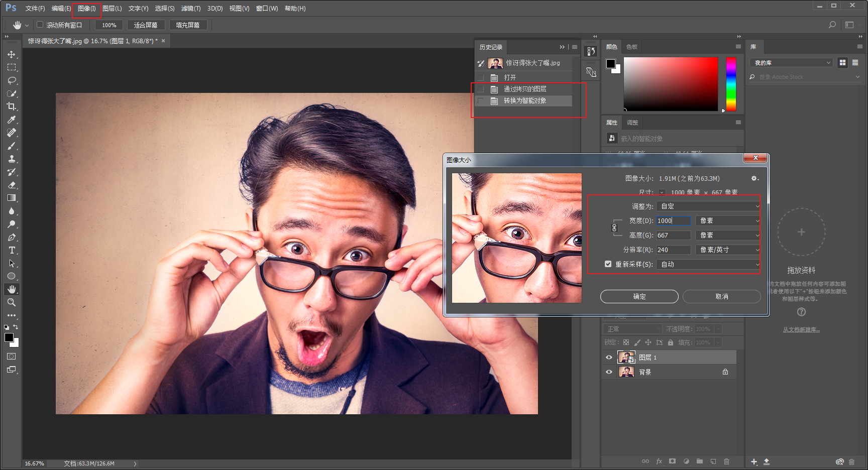
Task: Toggle the 打开 history state checkbox
Action: pyautogui.click(x=481, y=77)
